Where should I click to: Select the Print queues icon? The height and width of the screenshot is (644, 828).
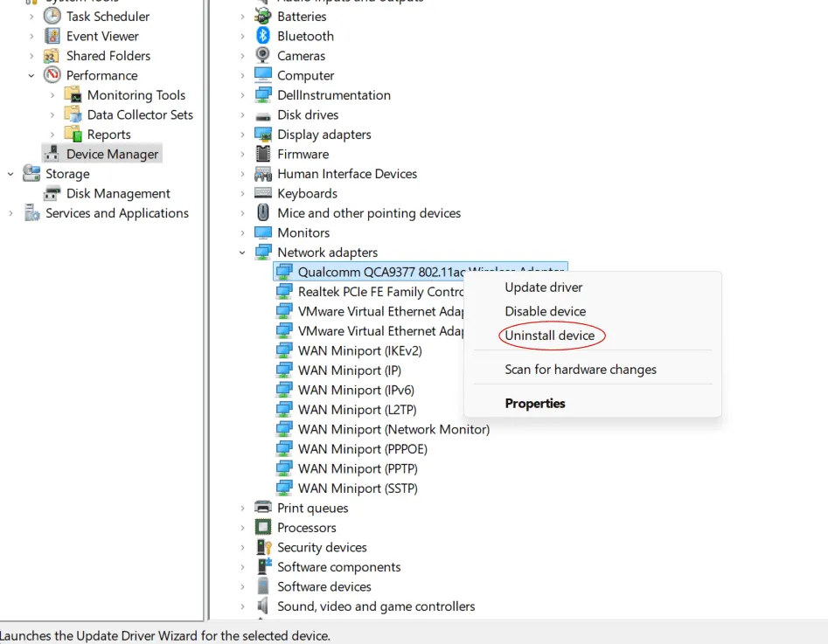263,508
